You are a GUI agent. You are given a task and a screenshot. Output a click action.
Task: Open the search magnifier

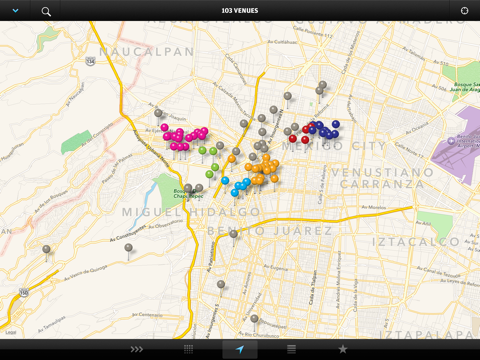tap(46, 12)
